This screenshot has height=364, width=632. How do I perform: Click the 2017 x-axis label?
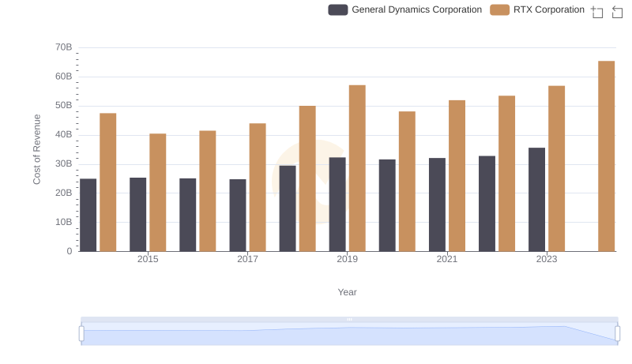[x=247, y=259]
